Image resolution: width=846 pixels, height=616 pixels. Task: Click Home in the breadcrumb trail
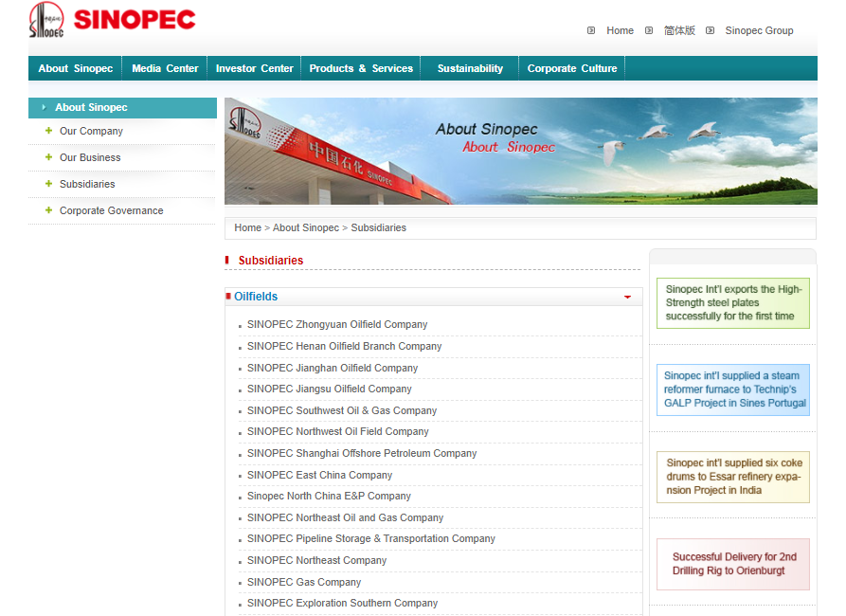point(247,227)
